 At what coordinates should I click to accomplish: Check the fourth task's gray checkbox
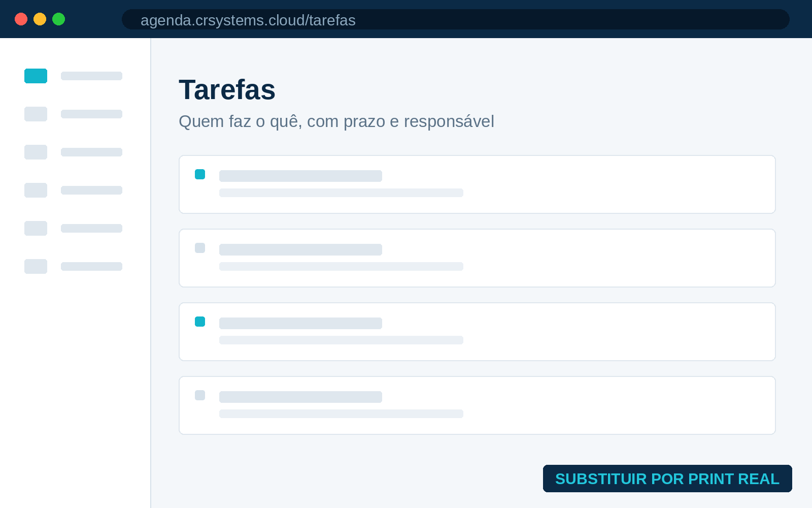[x=200, y=395]
